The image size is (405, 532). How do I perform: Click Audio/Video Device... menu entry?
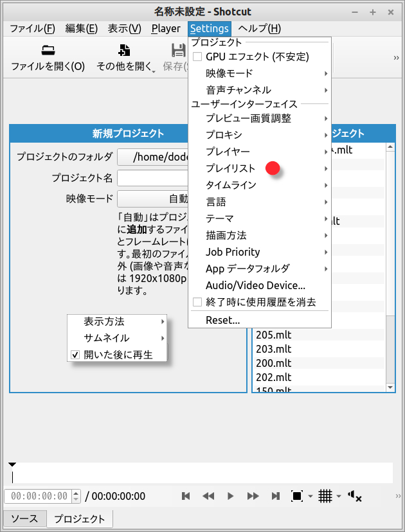(255, 285)
